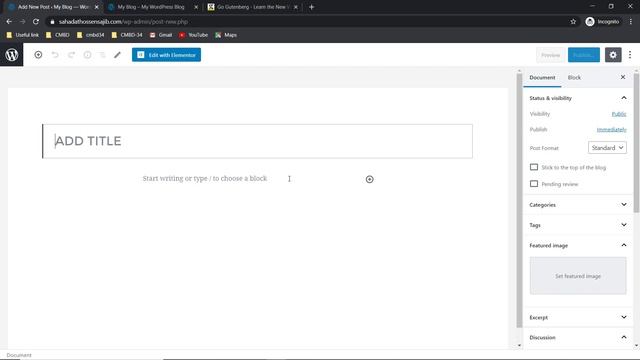Switch to the Document tab
This screenshot has width=640, height=360.
[542, 78]
